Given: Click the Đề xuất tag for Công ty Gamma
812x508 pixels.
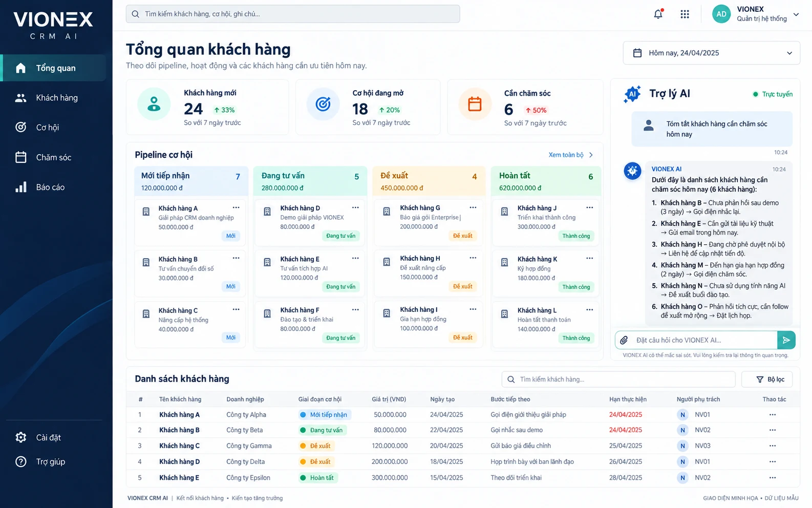Looking at the screenshot, I should (316, 446).
